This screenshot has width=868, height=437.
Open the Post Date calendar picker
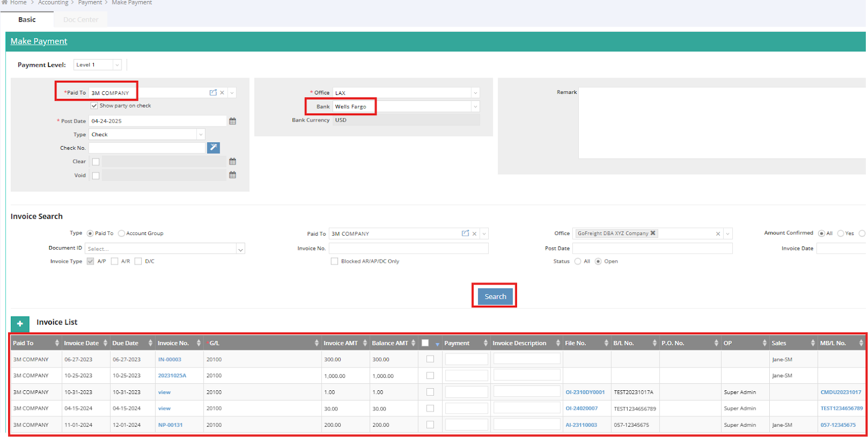click(x=233, y=121)
